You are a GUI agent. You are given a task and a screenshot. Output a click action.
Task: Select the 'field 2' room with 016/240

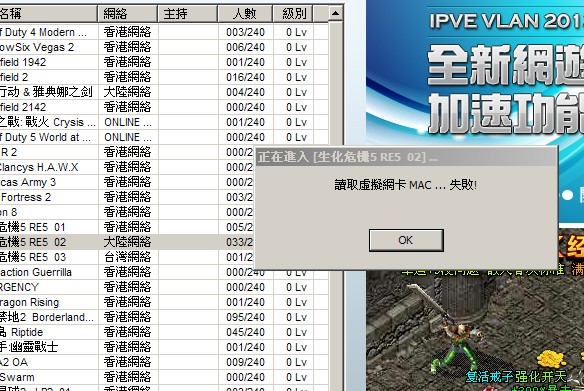164,77
